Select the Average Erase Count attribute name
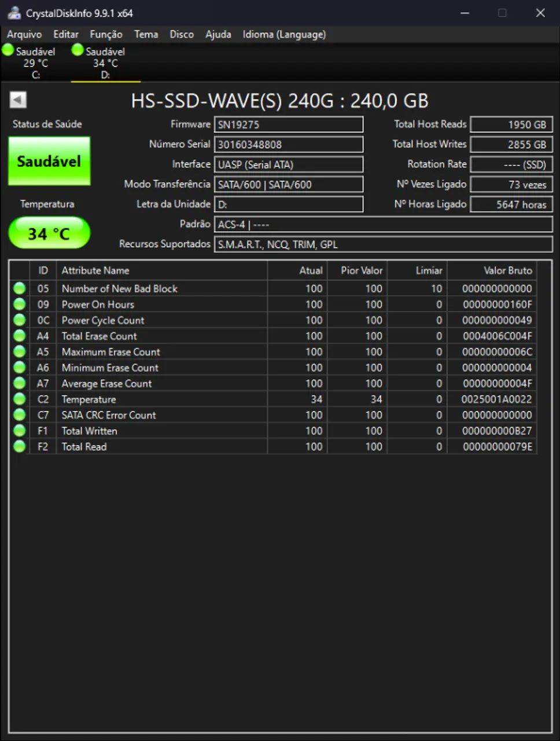 (x=106, y=383)
